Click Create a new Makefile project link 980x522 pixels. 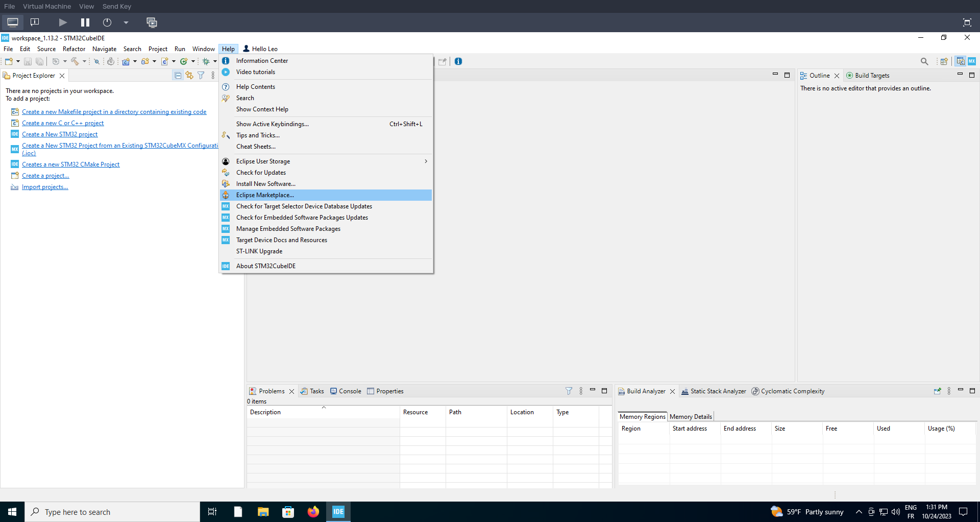[114, 112]
